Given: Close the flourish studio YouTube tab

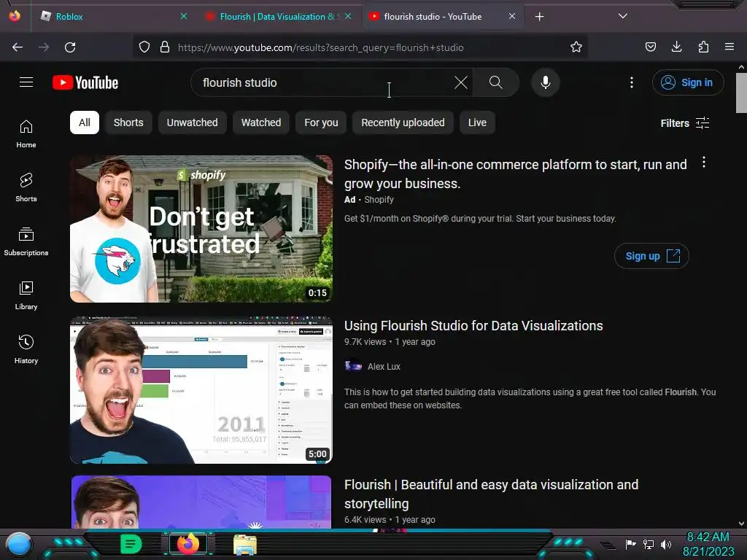Looking at the screenshot, I should tap(512, 16).
